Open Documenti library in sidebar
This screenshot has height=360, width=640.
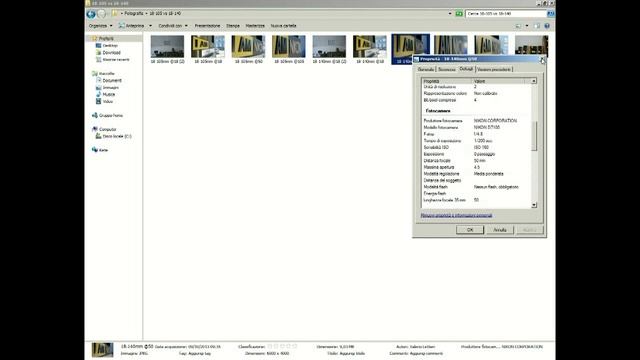point(112,80)
